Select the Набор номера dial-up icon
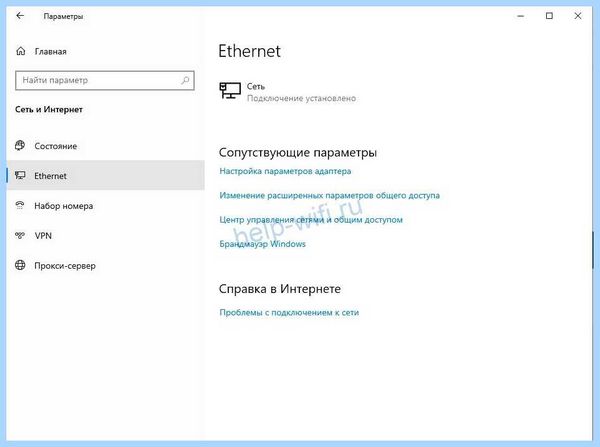600x447 pixels. click(20, 206)
